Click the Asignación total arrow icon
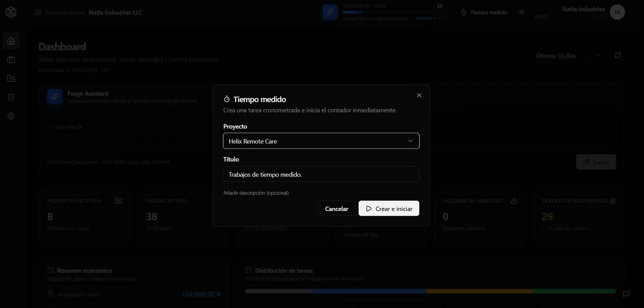 click(51, 294)
